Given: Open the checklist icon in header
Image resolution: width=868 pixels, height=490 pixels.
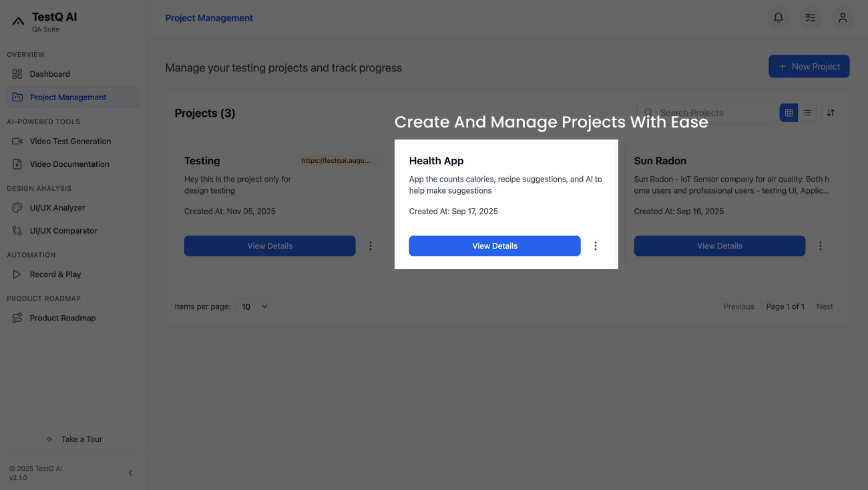Looking at the screenshot, I should pyautogui.click(x=811, y=18).
